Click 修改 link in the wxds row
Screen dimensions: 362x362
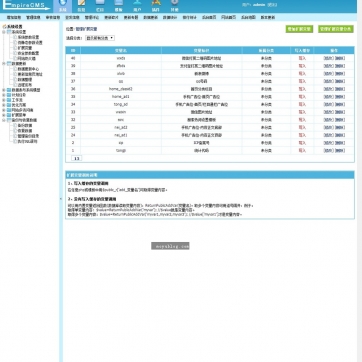[328, 58]
